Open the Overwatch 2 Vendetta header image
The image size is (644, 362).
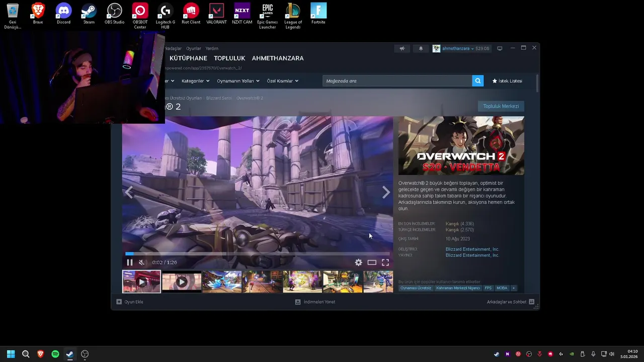pyautogui.click(x=461, y=146)
